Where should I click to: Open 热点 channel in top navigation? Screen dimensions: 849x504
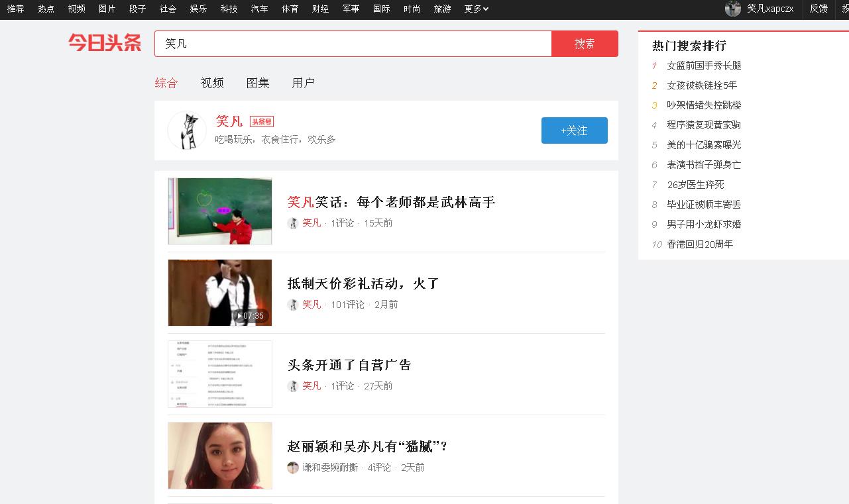[46, 9]
